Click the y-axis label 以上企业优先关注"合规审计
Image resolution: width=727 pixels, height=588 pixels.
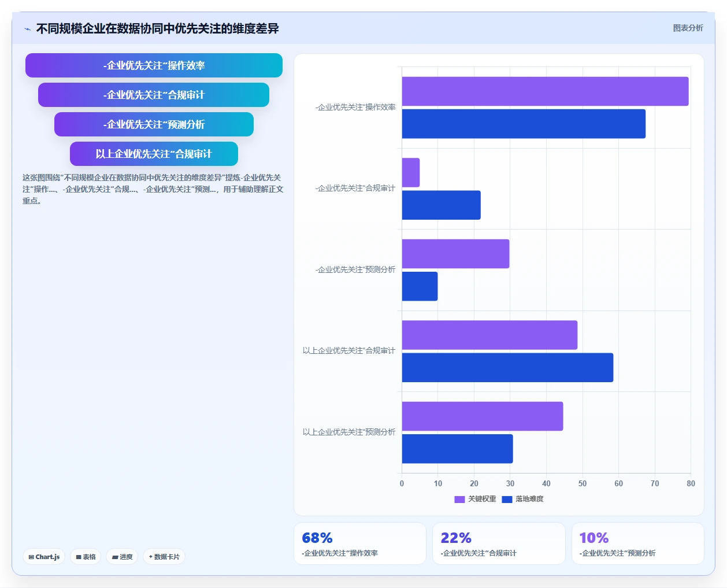349,351
